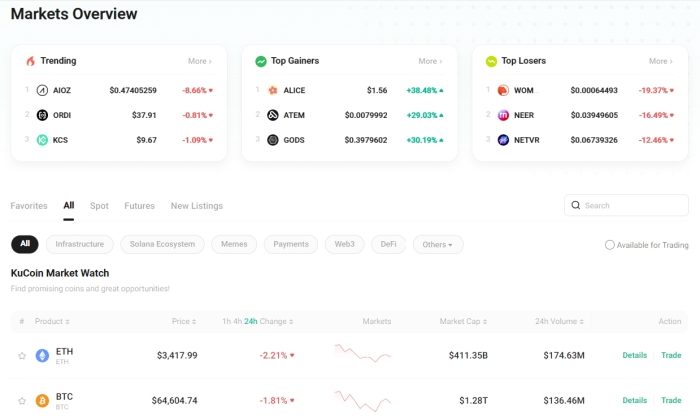Image resolution: width=700 pixels, height=420 pixels.
Task: Sort the table by Market Cap
Action: [x=463, y=322]
